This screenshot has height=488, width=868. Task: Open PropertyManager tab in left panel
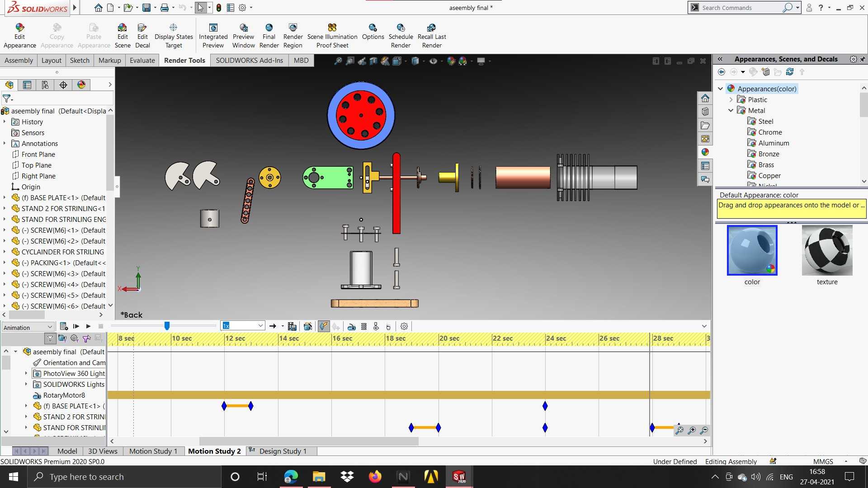pyautogui.click(x=27, y=85)
